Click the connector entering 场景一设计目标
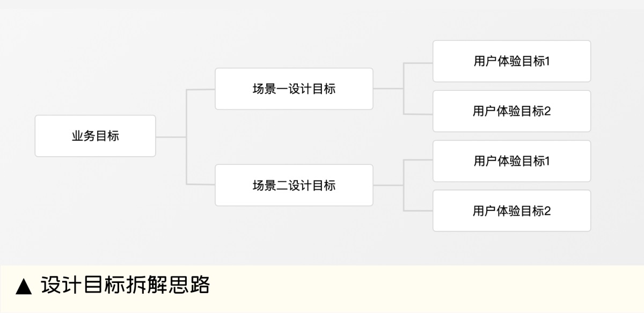The height and width of the screenshot is (313, 644). click(201, 90)
